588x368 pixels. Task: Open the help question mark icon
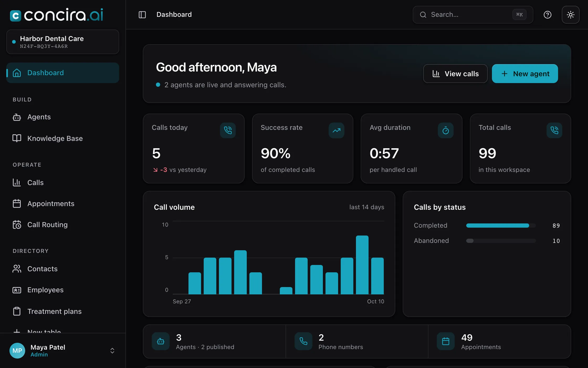(x=547, y=15)
